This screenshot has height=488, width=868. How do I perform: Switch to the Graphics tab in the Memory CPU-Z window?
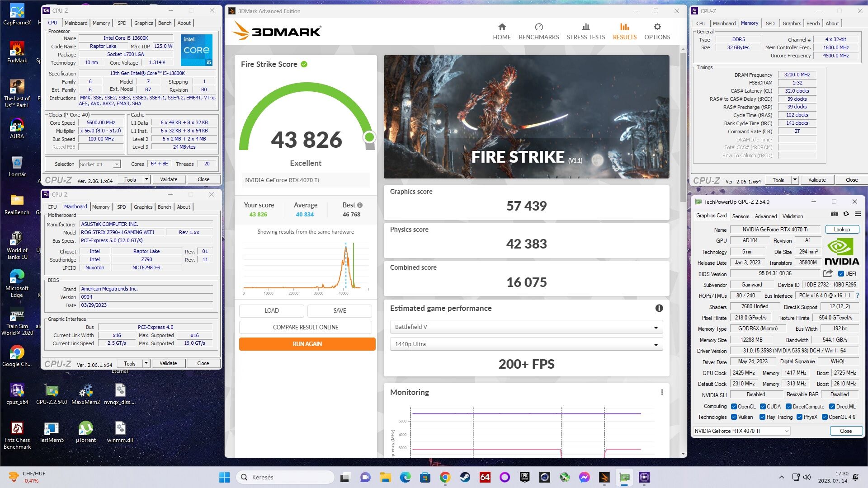[792, 23]
